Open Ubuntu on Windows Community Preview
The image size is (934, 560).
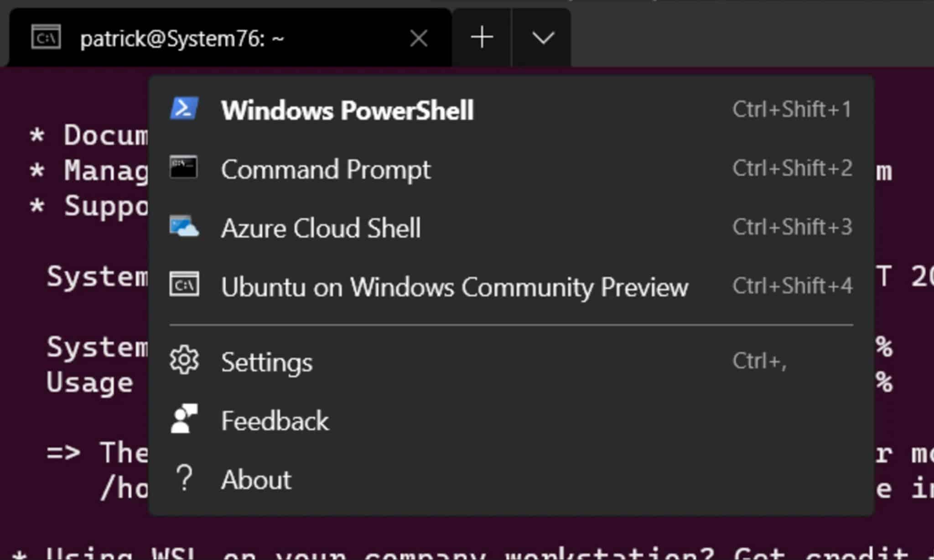click(x=454, y=286)
